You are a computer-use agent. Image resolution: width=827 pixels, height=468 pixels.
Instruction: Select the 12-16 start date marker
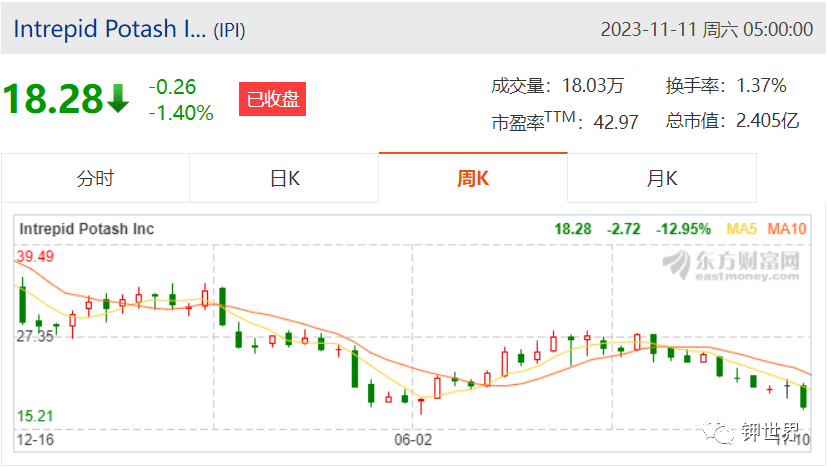[35, 440]
